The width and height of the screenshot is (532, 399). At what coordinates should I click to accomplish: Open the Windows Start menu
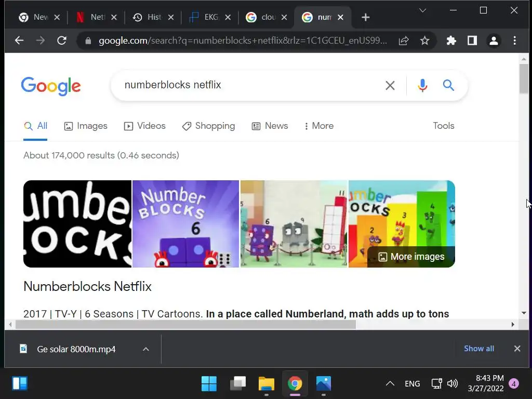click(x=209, y=384)
